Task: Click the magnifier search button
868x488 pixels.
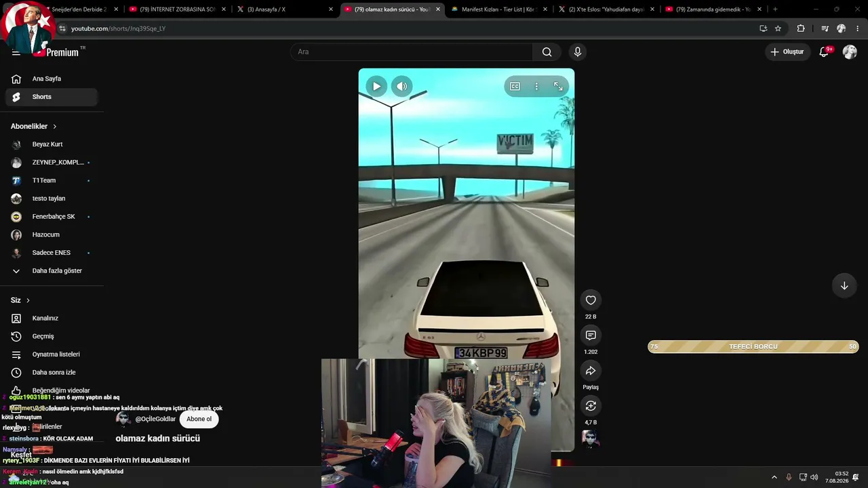Action: 547,52
